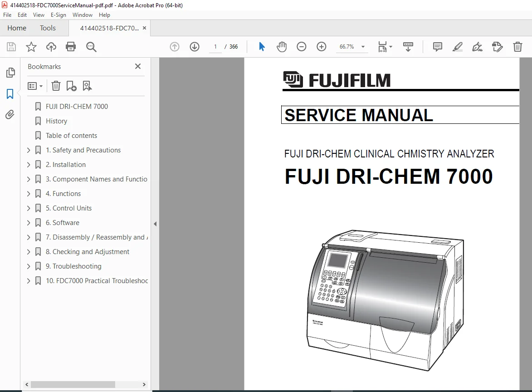Open 9. Troubleshooting bookmark
Screen dimensions: 532x392
pos(73,266)
